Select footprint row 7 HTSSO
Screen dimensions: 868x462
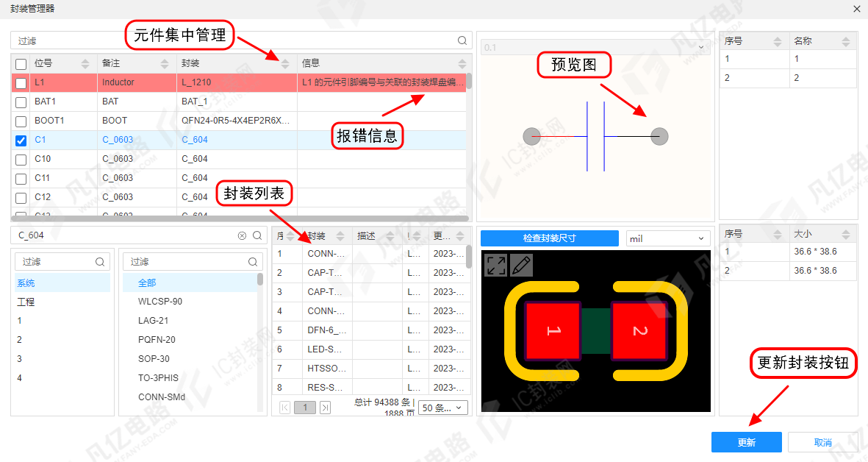pos(371,369)
